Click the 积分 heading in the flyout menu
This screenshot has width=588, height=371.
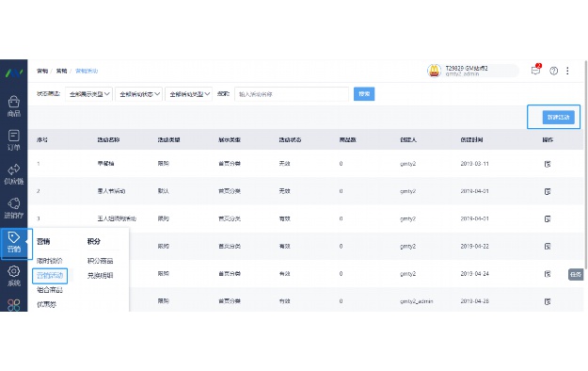pyautogui.click(x=94, y=241)
